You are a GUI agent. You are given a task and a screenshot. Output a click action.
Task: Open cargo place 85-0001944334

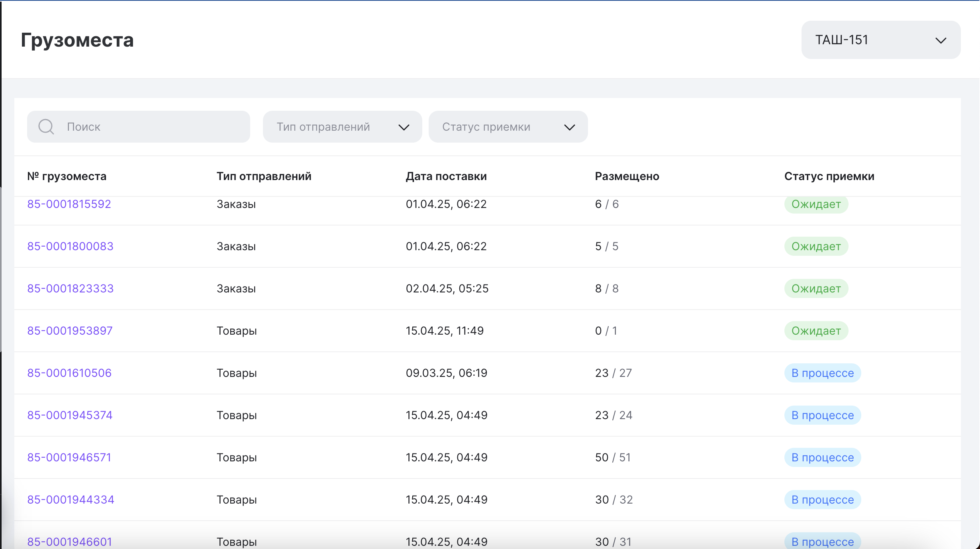[x=71, y=500]
